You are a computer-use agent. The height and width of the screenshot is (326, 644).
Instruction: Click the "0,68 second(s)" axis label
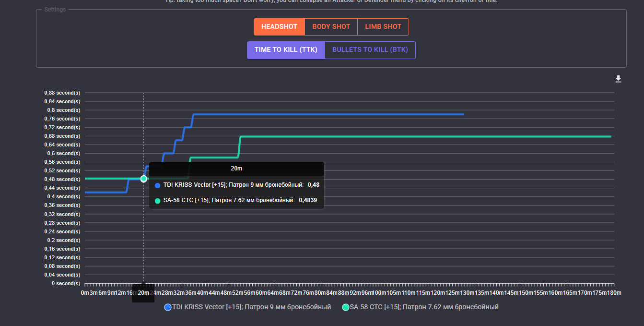coord(62,136)
